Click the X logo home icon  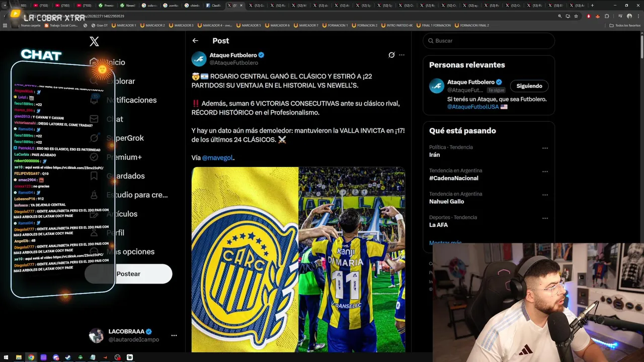94,42
